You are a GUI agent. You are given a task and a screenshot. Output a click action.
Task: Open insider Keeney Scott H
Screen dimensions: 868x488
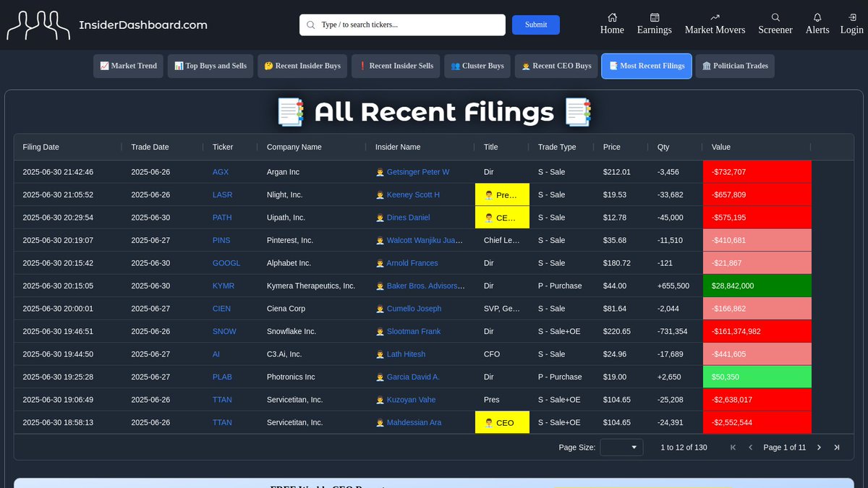(x=413, y=194)
